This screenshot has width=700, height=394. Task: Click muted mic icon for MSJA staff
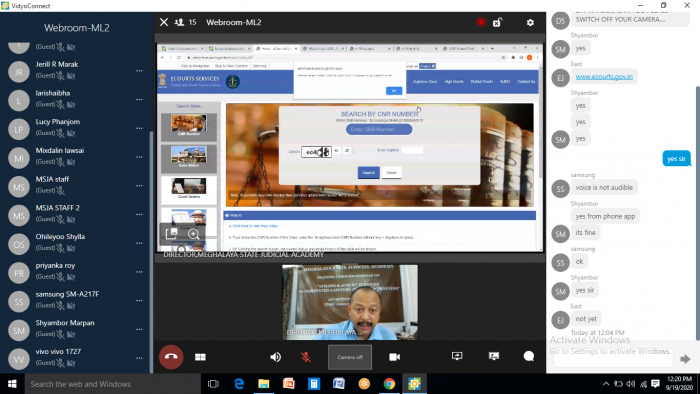pyautogui.click(x=61, y=191)
